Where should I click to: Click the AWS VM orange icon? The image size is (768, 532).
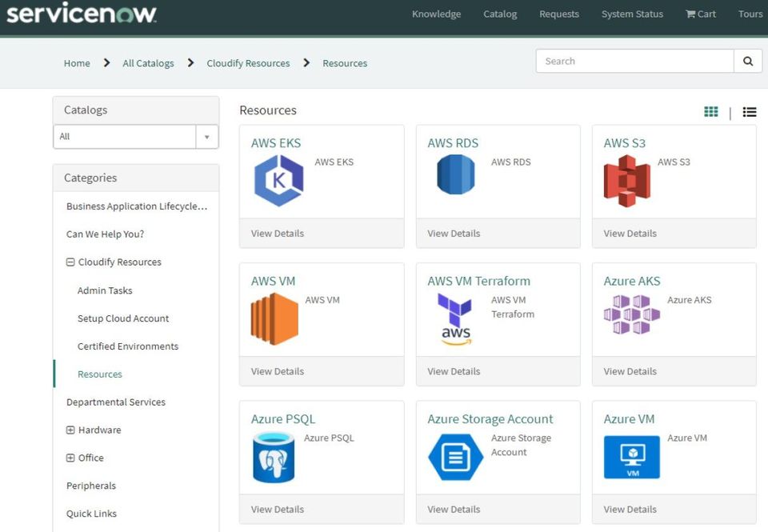pyautogui.click(x=274, y=319)
